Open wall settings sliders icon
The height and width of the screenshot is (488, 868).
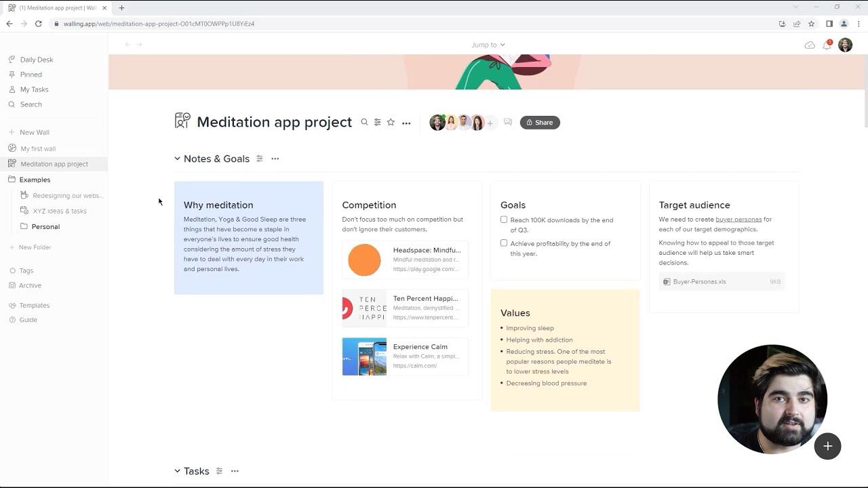[377, 123]
